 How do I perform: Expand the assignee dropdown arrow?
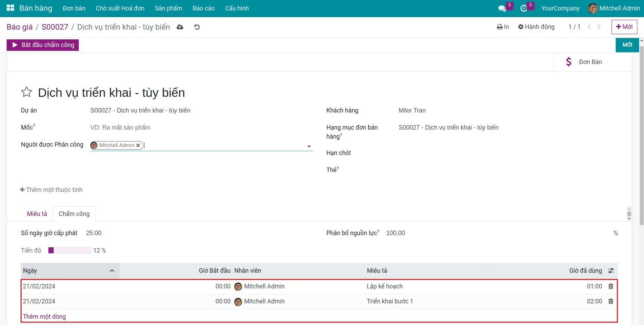[x=309, y=146]
